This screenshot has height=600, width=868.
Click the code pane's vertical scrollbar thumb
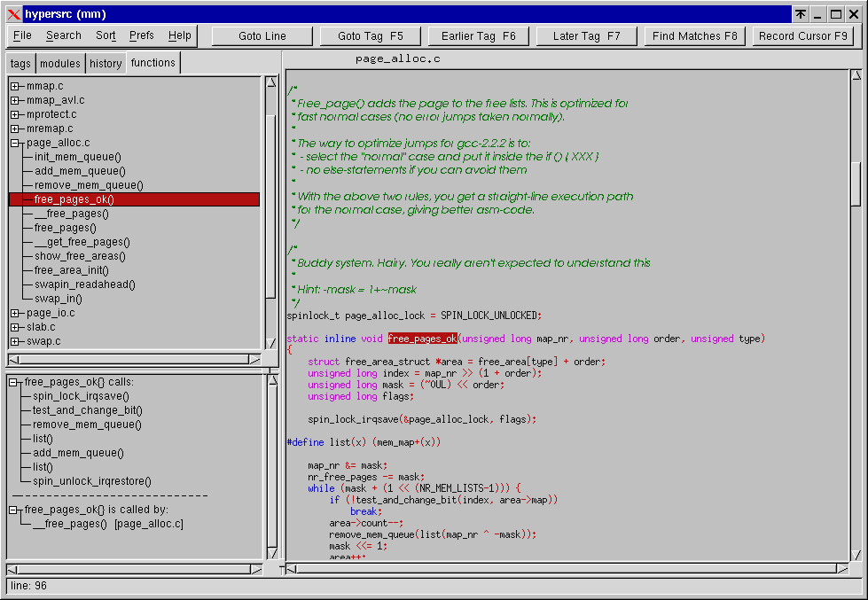856,183
